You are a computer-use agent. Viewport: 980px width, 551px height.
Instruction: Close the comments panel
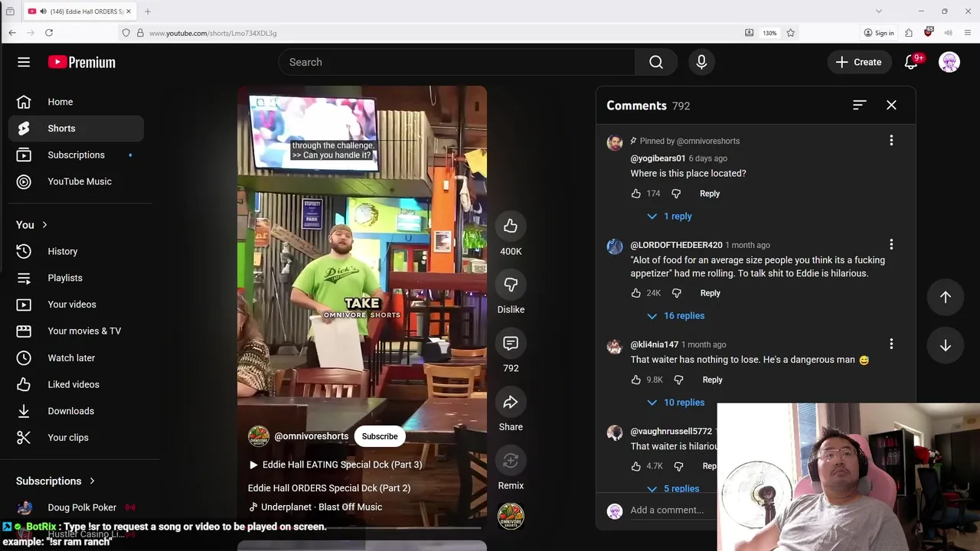pos(891,105)
